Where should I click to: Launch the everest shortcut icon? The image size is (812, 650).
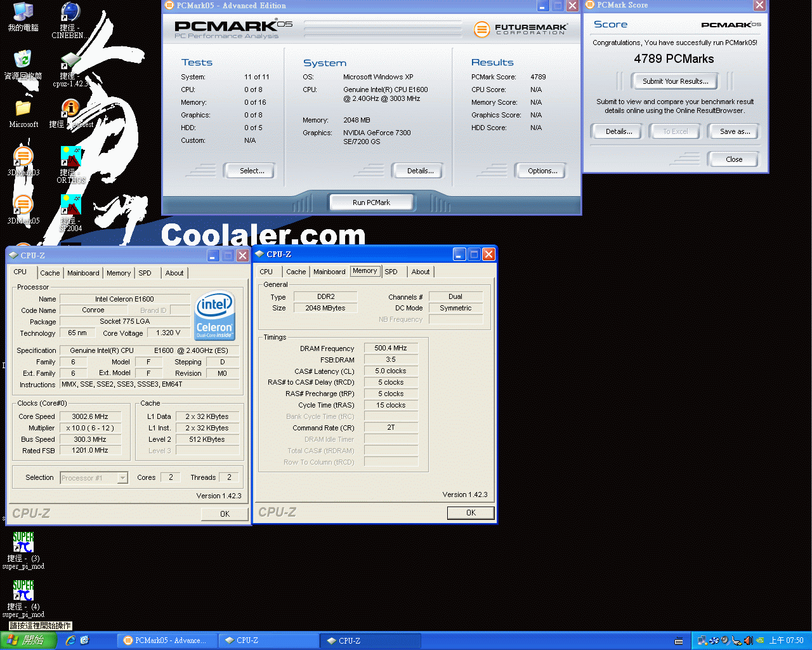click(70, 114)
